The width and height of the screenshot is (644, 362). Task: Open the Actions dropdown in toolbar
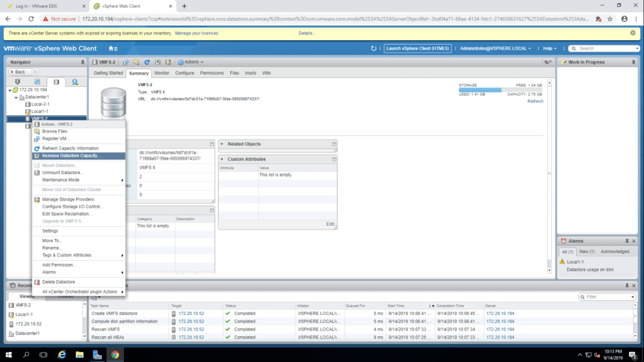[191, 62]
